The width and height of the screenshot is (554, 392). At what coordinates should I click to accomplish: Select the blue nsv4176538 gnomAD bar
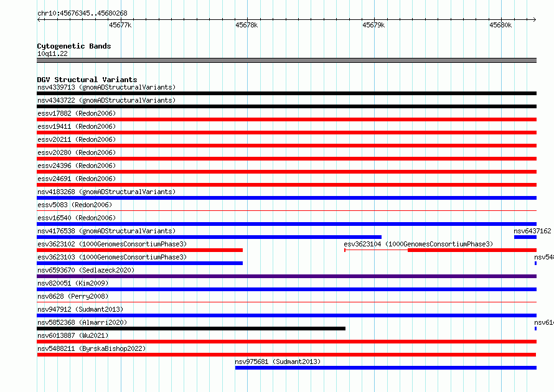click(x=209, y=237)
